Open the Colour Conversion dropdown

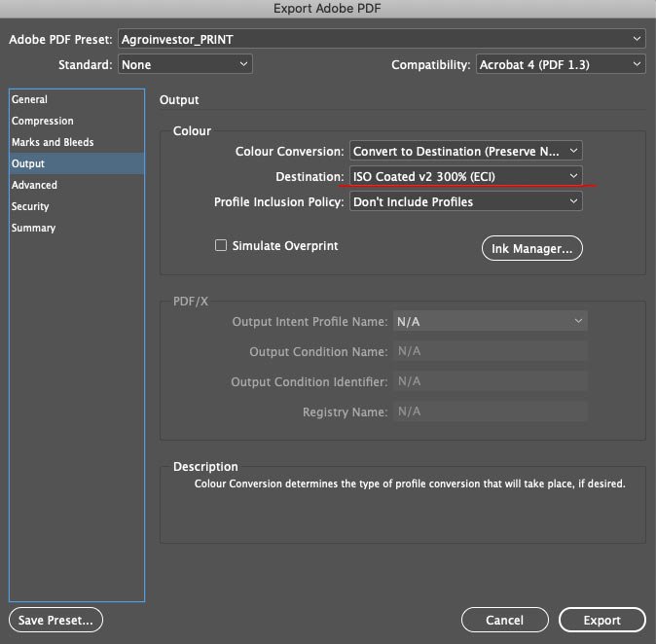pyautogui.click(x=465, y=151)
